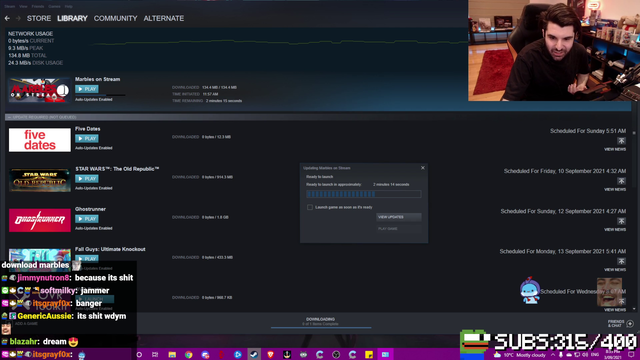Image resolution: width=640 pixels, height=360 pixels.
Task: Open the volume control in the tray
Action: [x=585, y=355]
